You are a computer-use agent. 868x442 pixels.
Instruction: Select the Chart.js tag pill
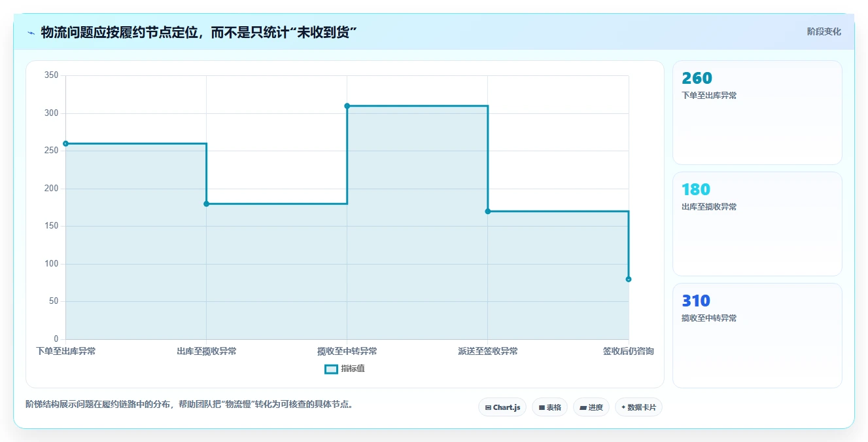[502, 407]
